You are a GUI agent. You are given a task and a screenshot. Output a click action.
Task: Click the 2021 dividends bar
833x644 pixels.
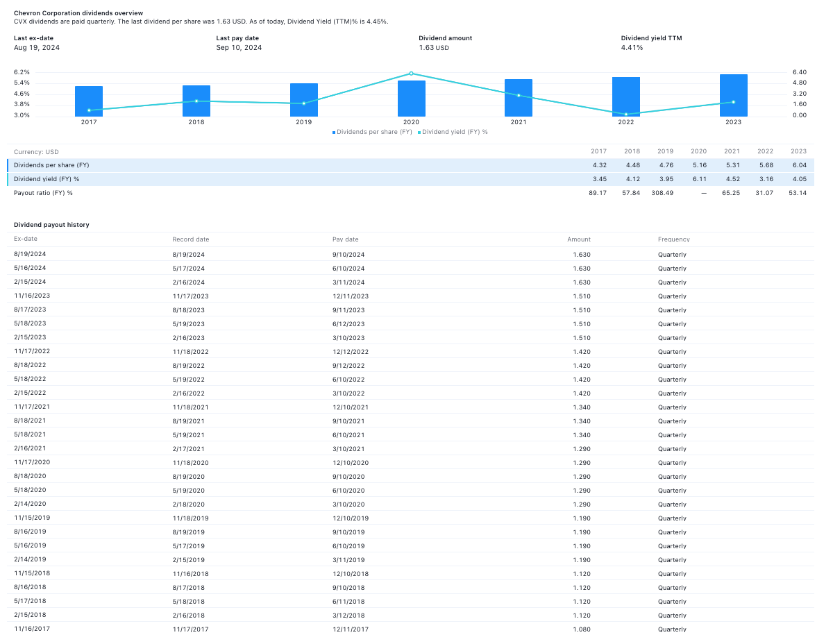click(519, 98)
